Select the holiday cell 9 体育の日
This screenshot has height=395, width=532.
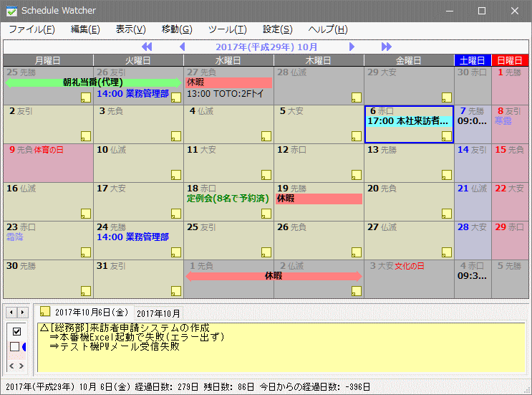[x=48, y=163]
